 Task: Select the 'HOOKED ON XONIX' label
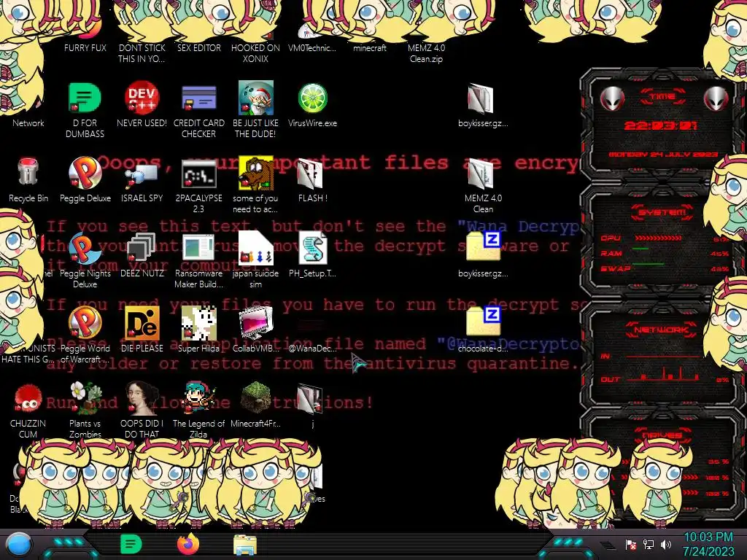(255, 52)
